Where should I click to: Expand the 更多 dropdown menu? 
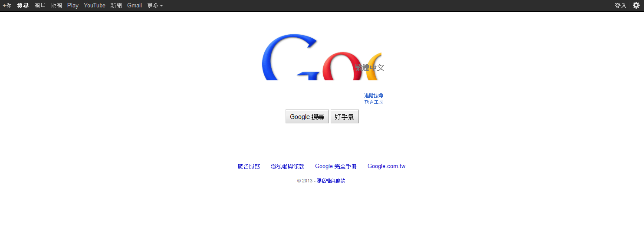155,6
